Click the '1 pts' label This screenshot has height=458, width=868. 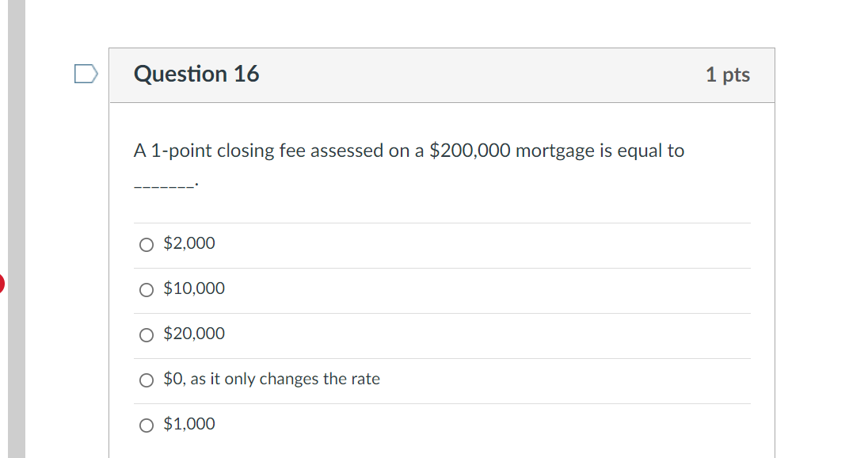click(728, 74)
